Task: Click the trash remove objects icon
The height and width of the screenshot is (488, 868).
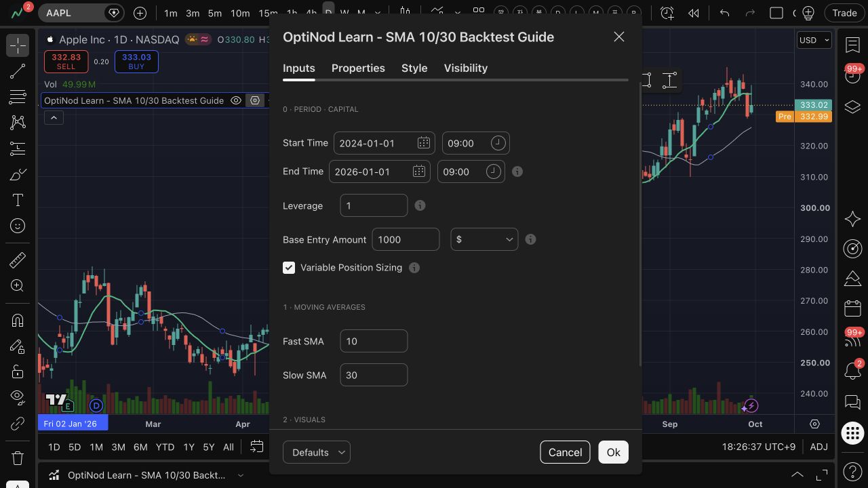Action: (18, 457)
